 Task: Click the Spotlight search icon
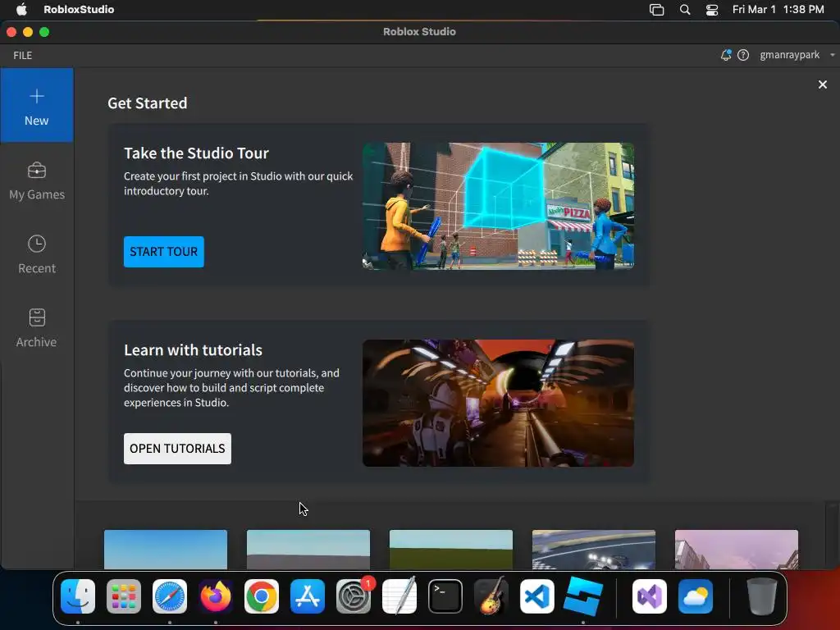click(x=685, y=9)
